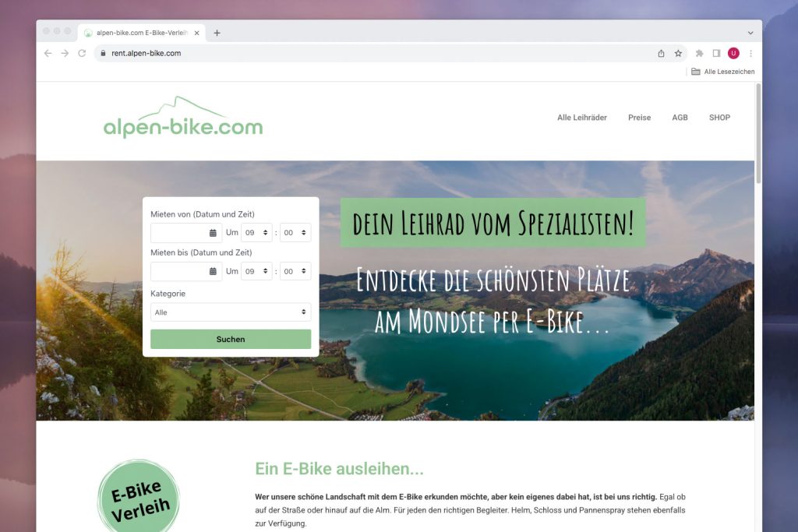Click the green Suchen button

[x=231, y=340]
